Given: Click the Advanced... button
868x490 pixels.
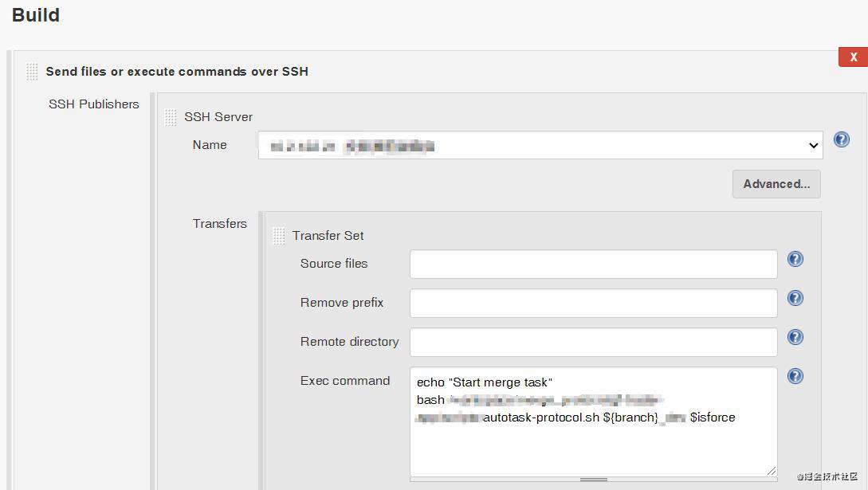Looking at the screenshot, I should (x=776, y=183).
